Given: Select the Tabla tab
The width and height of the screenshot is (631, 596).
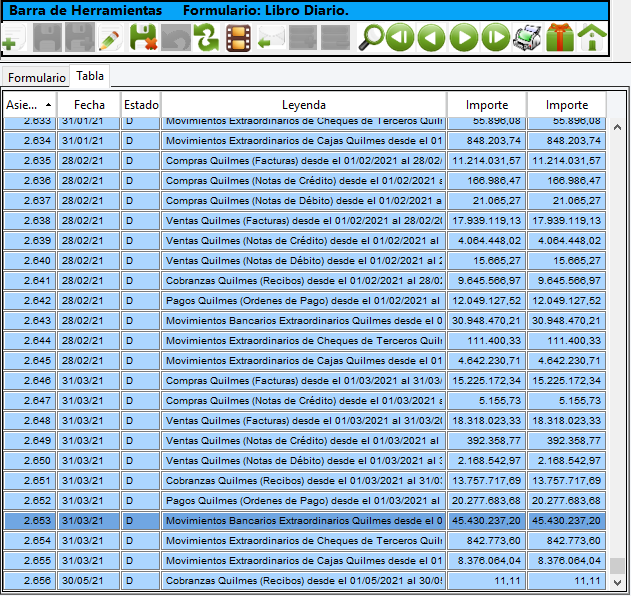Looking at the screenshot, I should (90, 76).
